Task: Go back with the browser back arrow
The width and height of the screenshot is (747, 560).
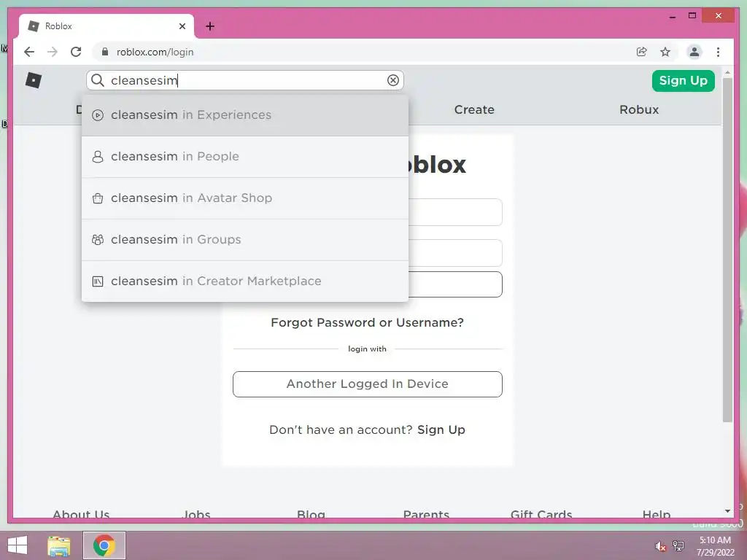Action: (x=29, y=52)
